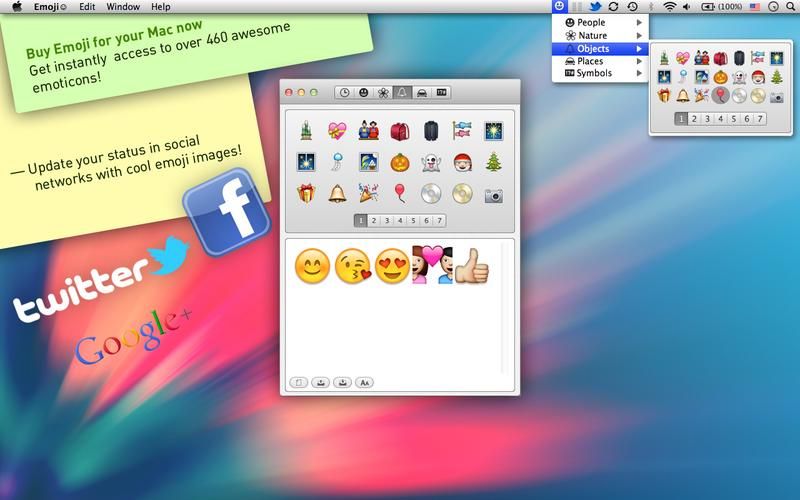
Task: Insert the ghost emoji from main window
Action: tap(430, 161)
